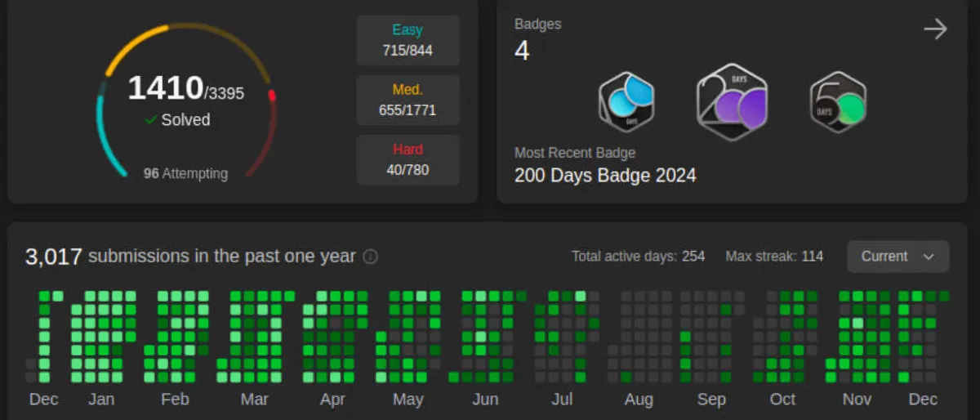980x420 pixels.
Task: Click the 1410 solved problems count
Action: pos(166,88)
